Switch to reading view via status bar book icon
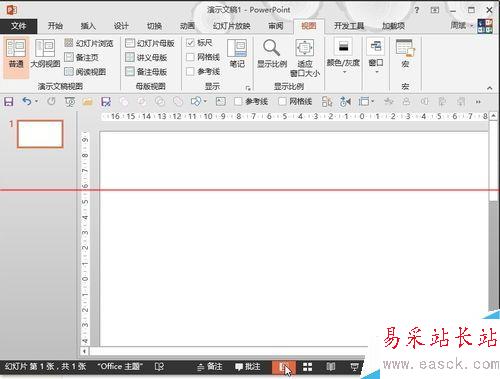Image resolution: width=500 pixels, height=379 pixels. pos(331,367)
